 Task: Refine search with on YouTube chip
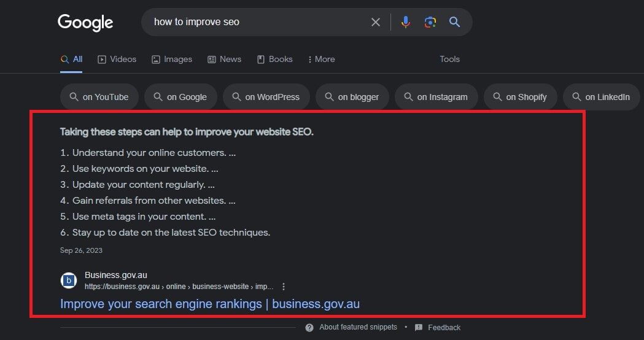[99, 97]
